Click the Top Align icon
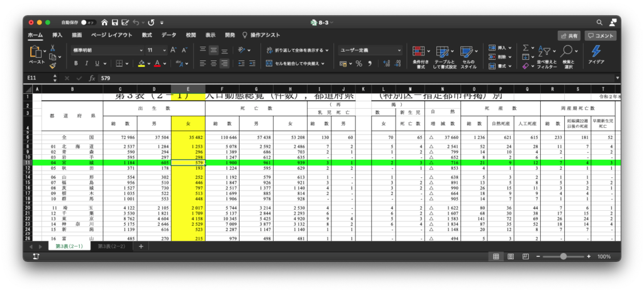Image resolution: width=644 pixels, height=292 pixels. pyautogui.click(x=203, y=50)
